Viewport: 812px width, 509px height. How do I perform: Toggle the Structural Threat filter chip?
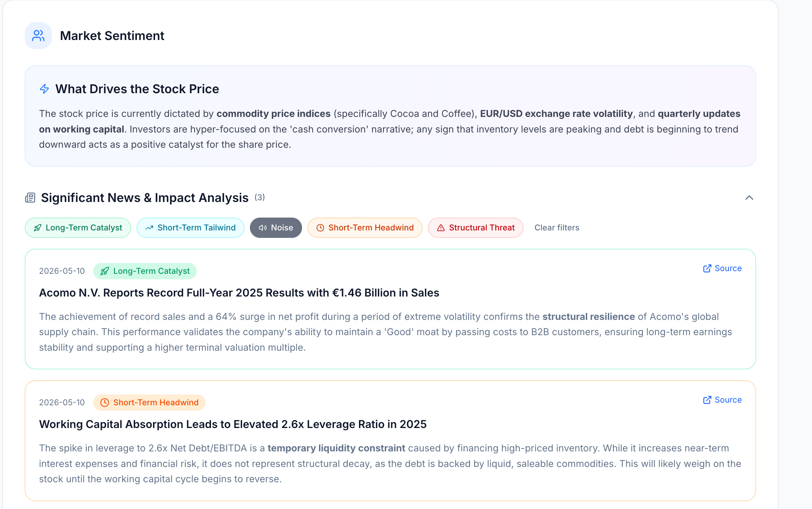click(476, 228)
